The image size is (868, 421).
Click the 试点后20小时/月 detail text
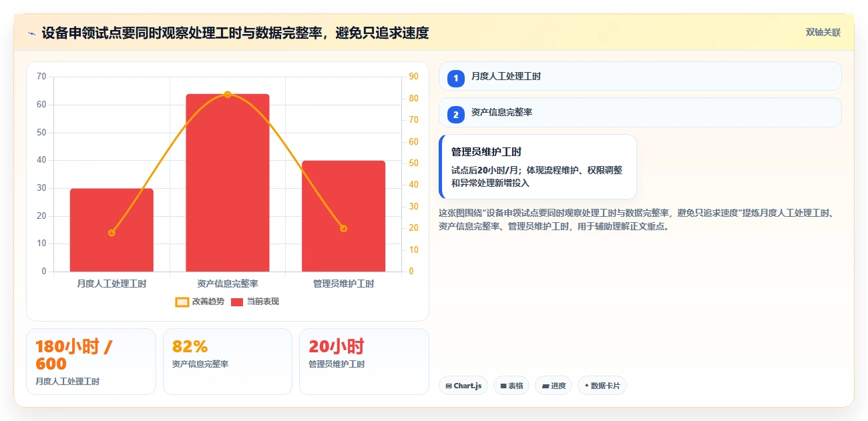pyautogui.click(x=537, y=176)
